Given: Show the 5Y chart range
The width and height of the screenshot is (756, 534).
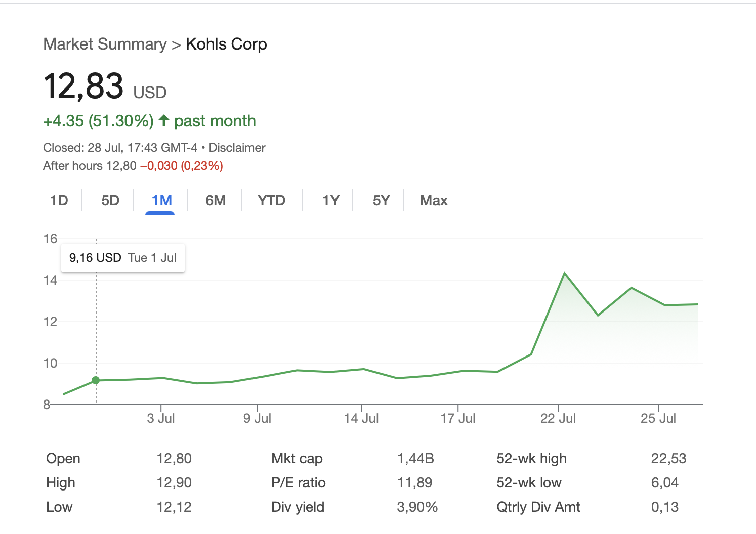Looking at the screenshot, I should 381,201.
